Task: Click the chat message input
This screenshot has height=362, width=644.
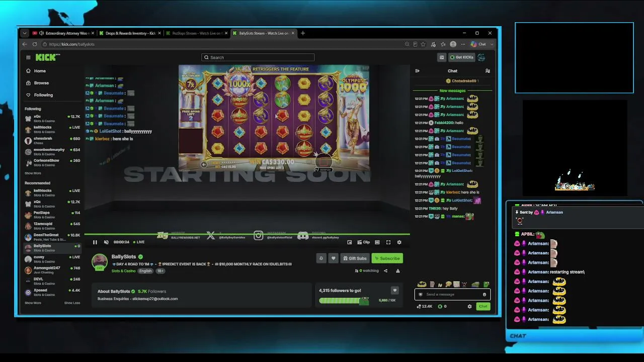Action: point(452,295)
